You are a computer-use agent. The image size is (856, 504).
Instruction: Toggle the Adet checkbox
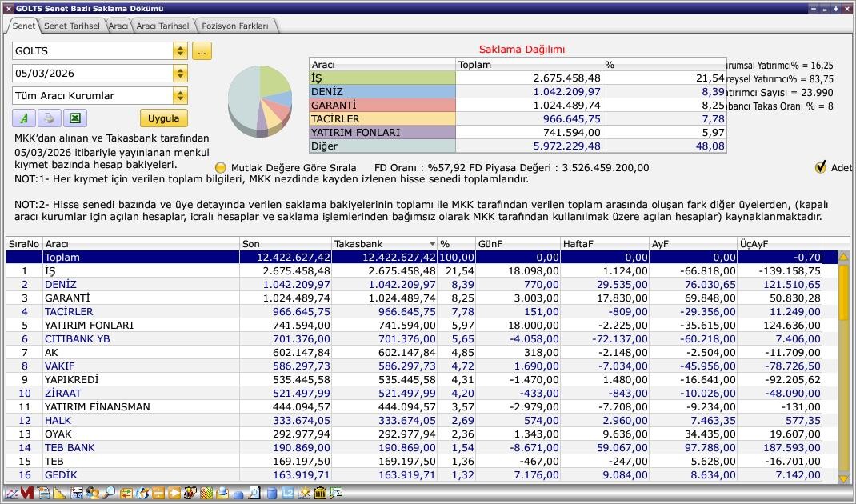pos(820,167)
